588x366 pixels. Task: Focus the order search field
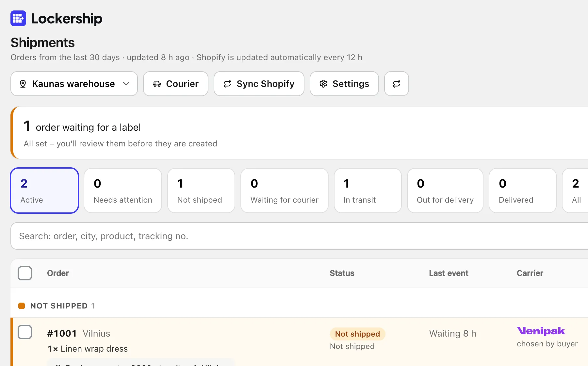tap(299, 236)
